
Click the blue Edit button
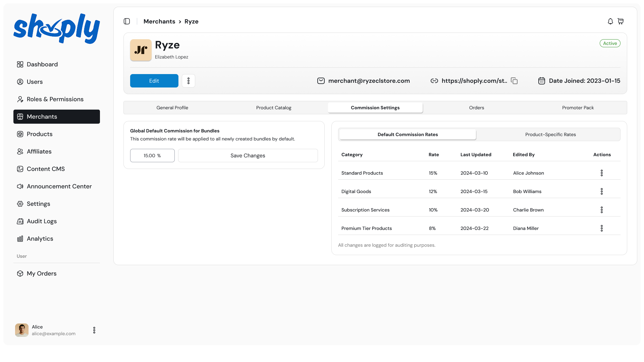point(154,81)
